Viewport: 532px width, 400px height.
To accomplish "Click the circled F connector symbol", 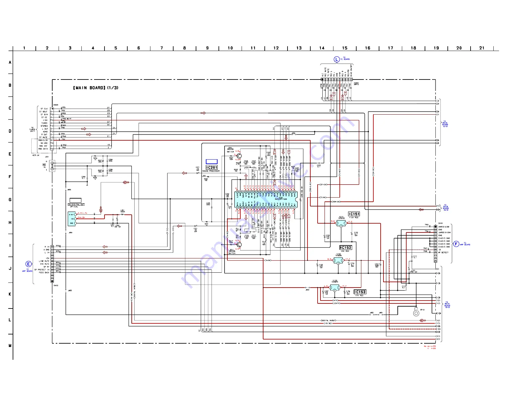I will [x=456, y=244].
